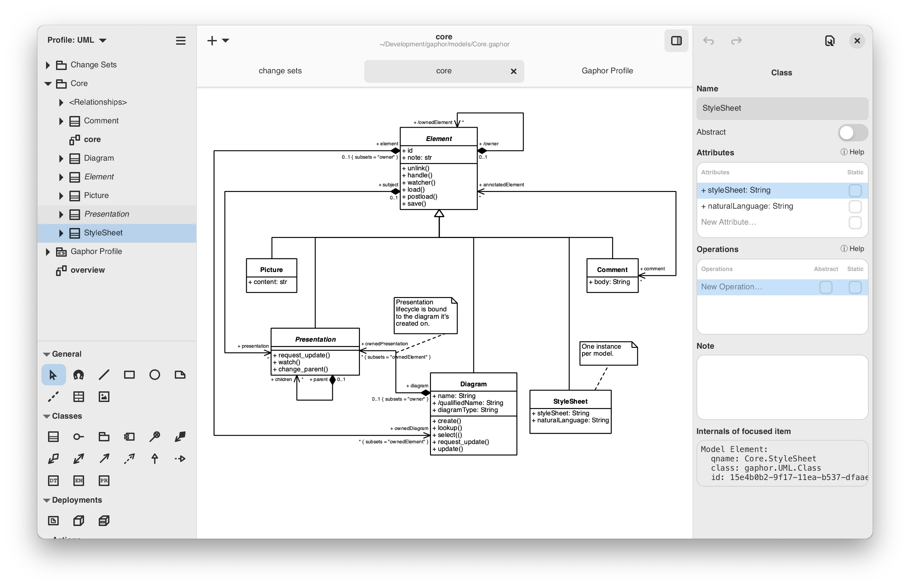Select the Artifact tool under Deployments

click(x=53, y=520)
